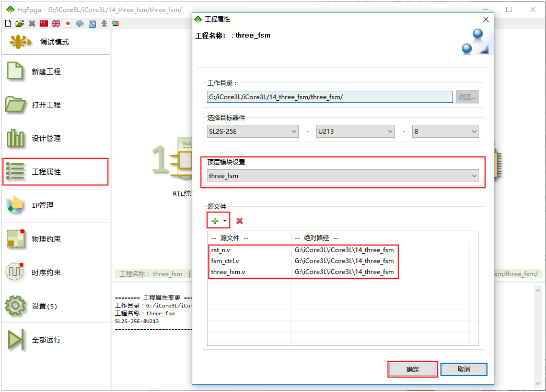
Task: Click the 取消 button
Action: [463, 369]
